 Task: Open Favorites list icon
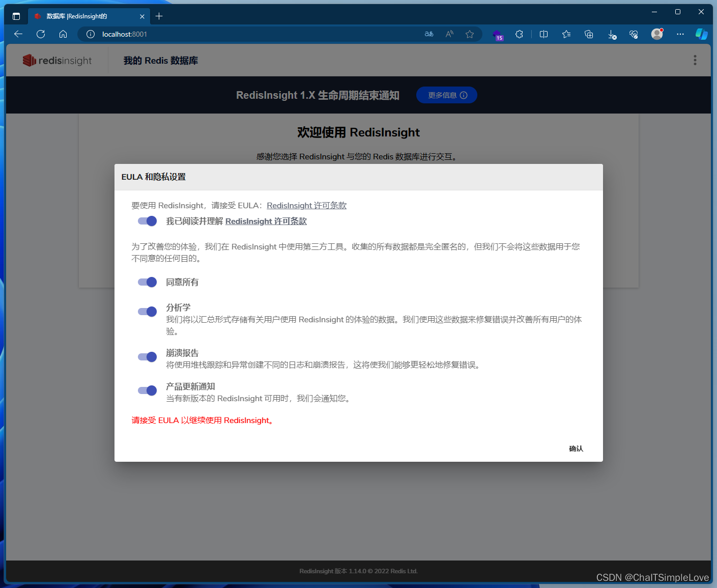(x=566, y=34)
